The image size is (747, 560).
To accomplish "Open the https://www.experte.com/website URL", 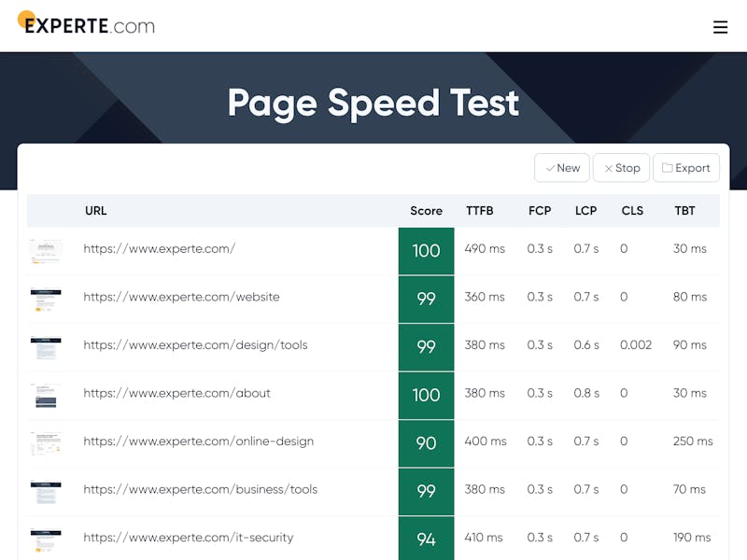I will [x=181, y=297].
